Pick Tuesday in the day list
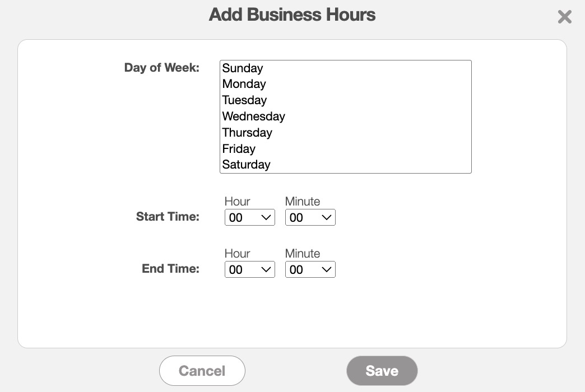This screenshot has height=392, width=585. 245,100
